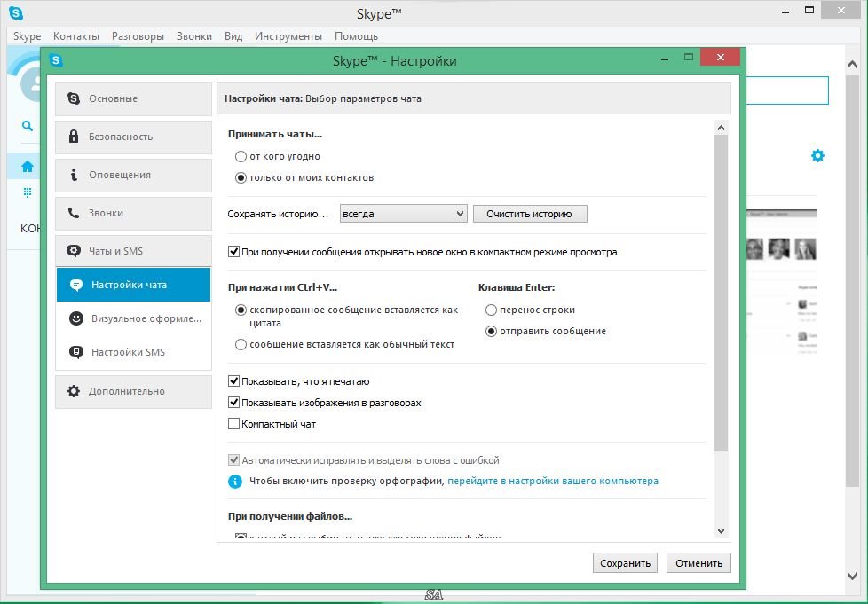Select 'Визуальное оформление' subsection
The height and width of the screenshot is (604, 868).
[133, 318]
